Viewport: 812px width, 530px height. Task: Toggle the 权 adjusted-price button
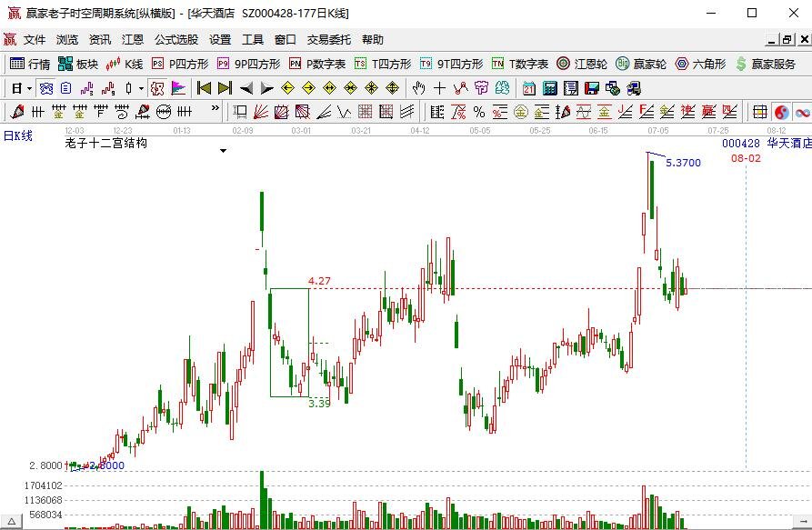point(157,88)
